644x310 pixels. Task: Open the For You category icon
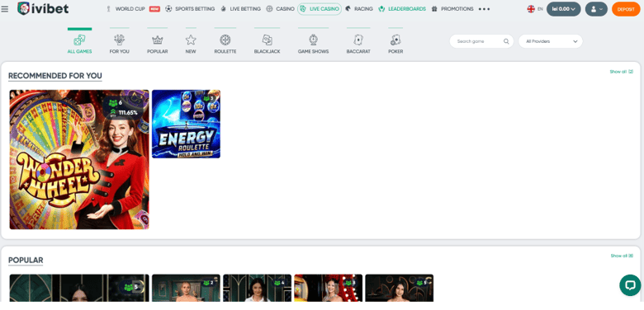(119, 40)
